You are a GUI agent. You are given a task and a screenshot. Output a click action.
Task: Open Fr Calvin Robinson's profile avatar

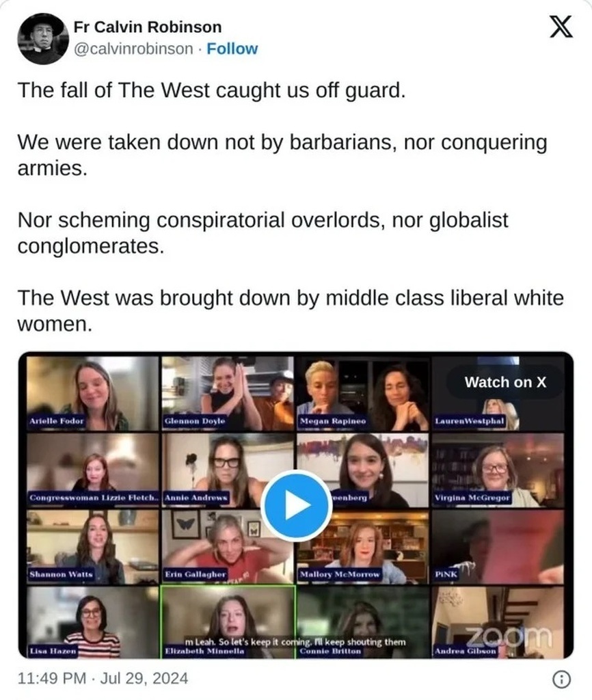point(43,39)
